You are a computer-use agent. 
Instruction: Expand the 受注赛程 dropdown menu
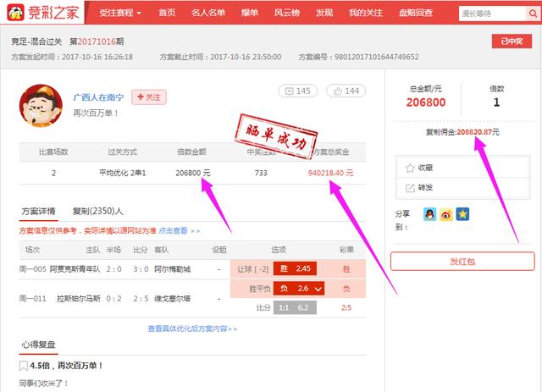coord(119,13)
